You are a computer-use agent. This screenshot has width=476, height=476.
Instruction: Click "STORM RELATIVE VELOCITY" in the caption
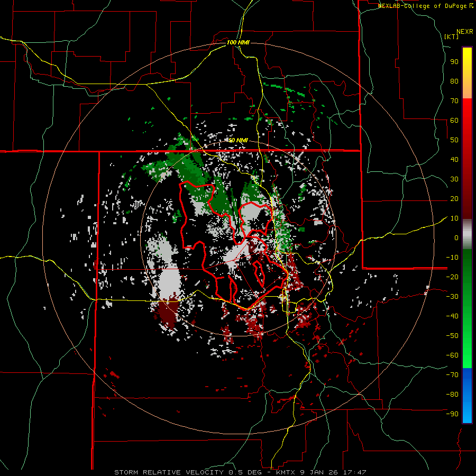pyautogui.click(x=169, y=472)
